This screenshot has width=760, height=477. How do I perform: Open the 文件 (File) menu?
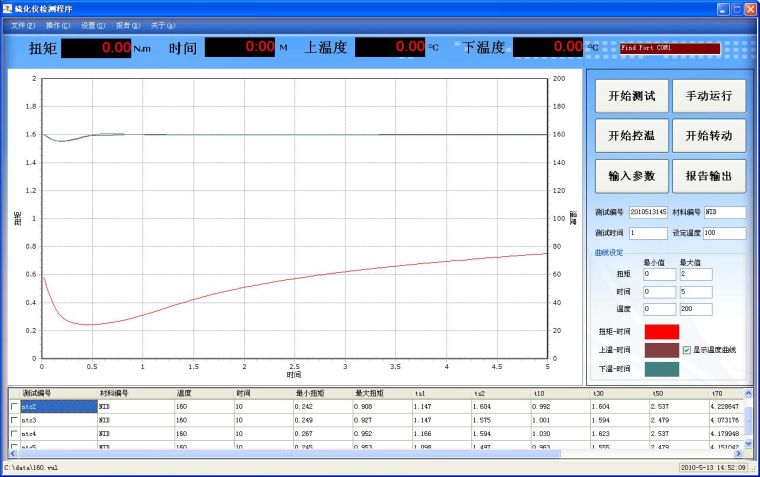(22, 25)
